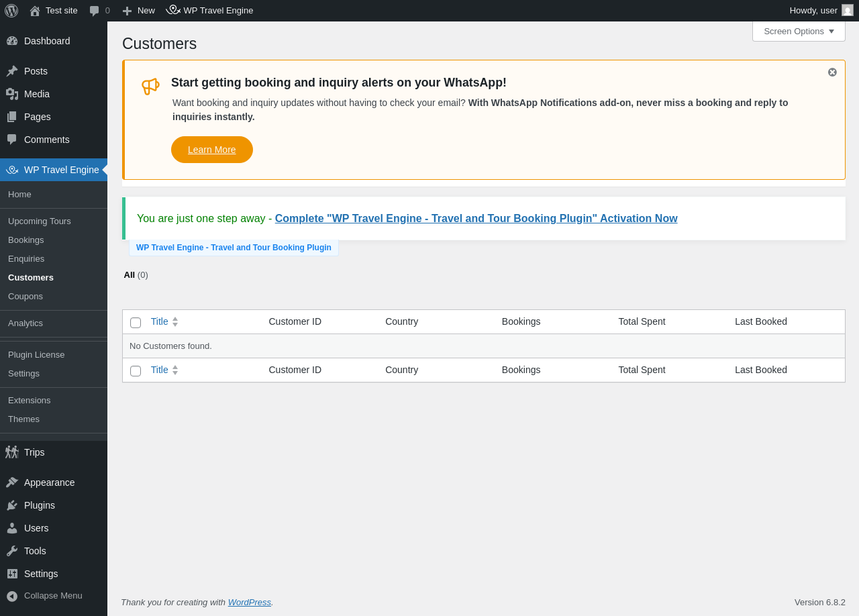Click the Trips hikers icon

point(12,452)
